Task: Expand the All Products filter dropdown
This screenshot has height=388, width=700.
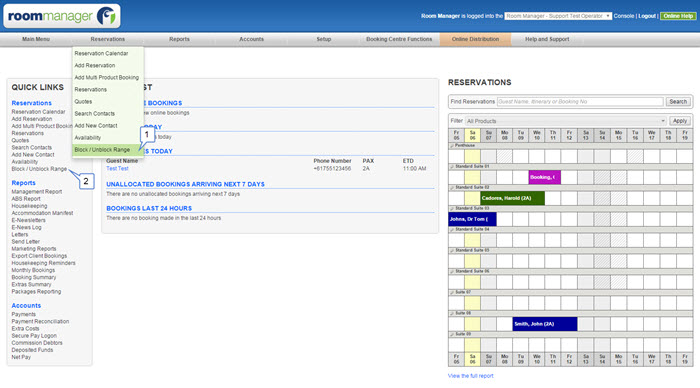Action: [x=566, y=121]
